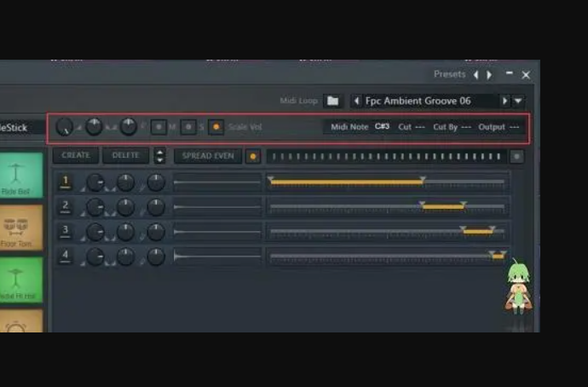This screenshot has height=387, width=588.
Task: Toggle the pad Mute (M) button
Action: tap(159, 127)
